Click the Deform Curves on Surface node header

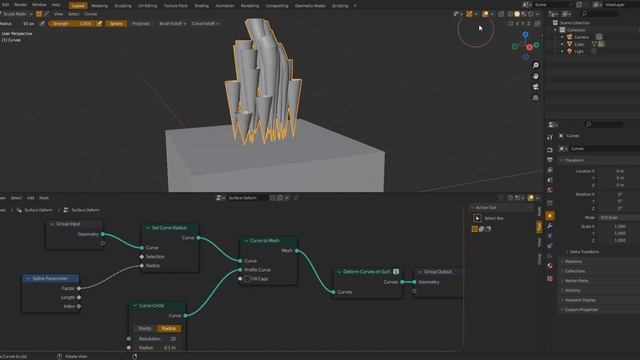click(367, 272)
